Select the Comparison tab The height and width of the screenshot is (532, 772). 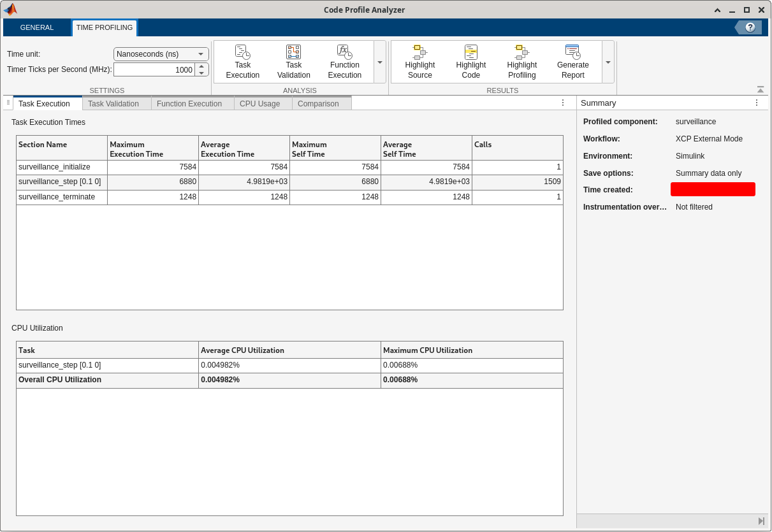(318, 103)
